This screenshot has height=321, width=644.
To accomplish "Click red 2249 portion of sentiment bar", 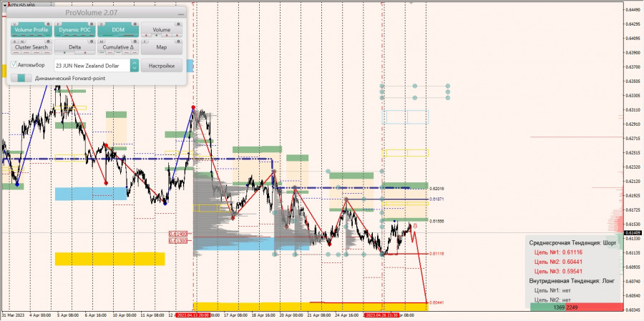I will pos(595,307).
